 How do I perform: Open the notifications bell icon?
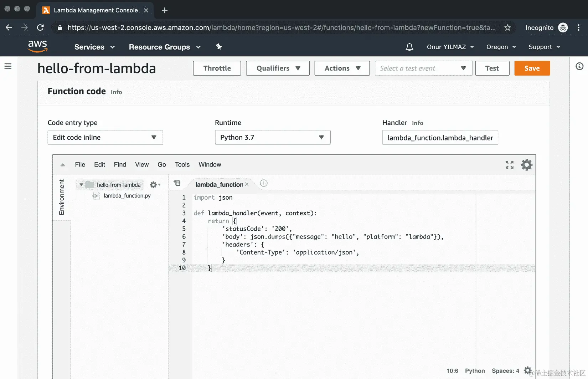tap(409, 47)
